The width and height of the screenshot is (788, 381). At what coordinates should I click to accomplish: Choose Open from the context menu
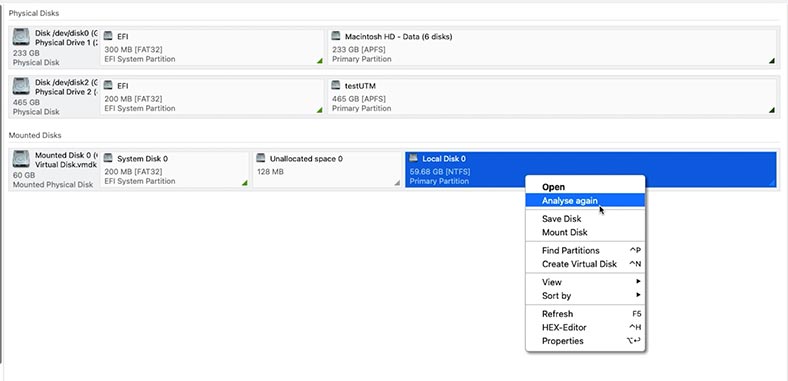point(585,187)
